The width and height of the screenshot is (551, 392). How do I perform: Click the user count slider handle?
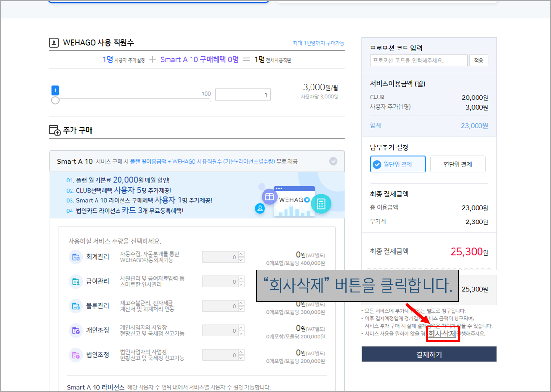(55, 100)
